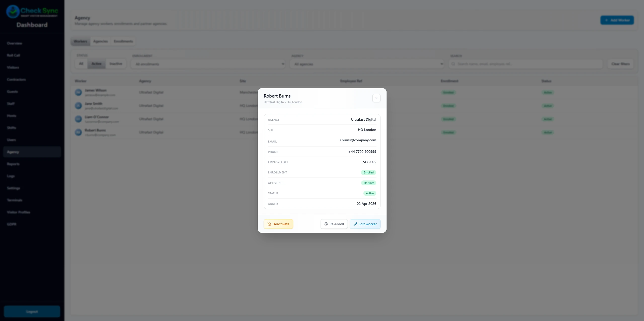Click the Logout button
This screenshot has height=321, width=644.
[x=32, y=311]
